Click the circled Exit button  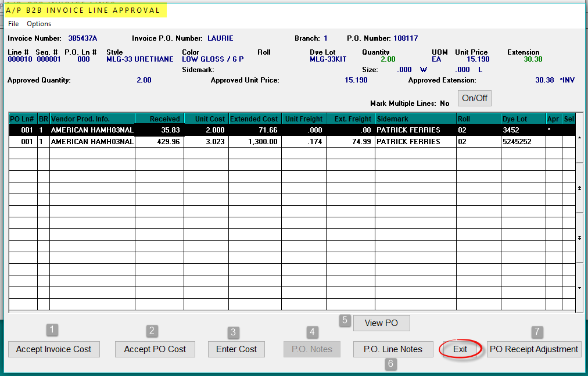pos(460,349)
